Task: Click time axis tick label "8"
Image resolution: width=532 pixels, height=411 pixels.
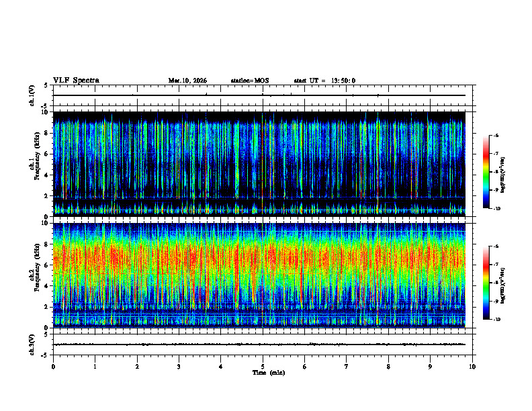Action: (x=388, y=367)
